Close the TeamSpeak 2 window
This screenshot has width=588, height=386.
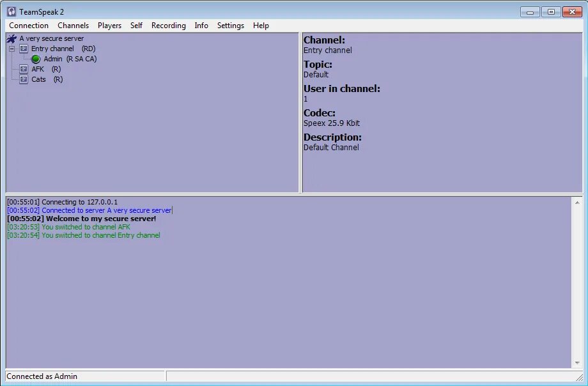[572, 12]
